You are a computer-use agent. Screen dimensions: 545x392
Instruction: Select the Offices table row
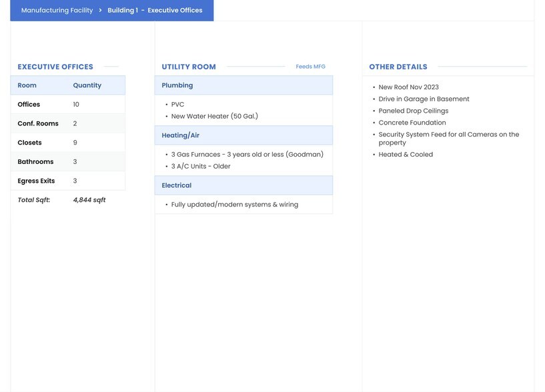tap(67, 105)
